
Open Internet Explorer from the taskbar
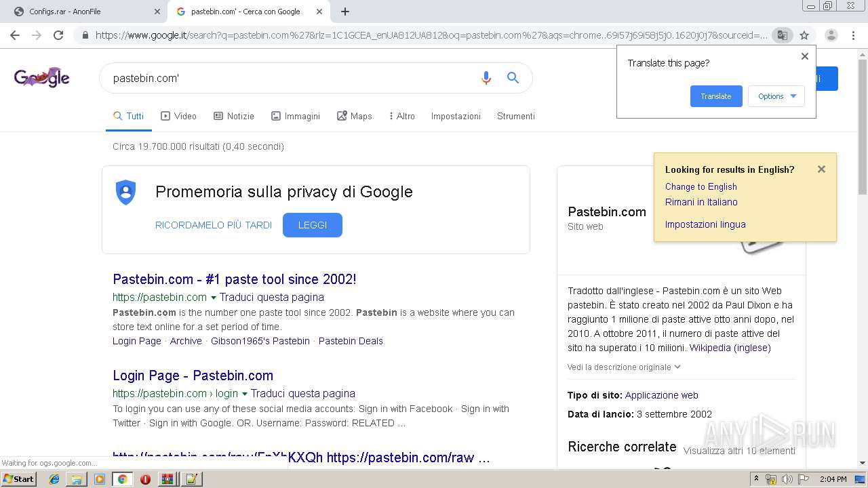(x=54, y=479)
